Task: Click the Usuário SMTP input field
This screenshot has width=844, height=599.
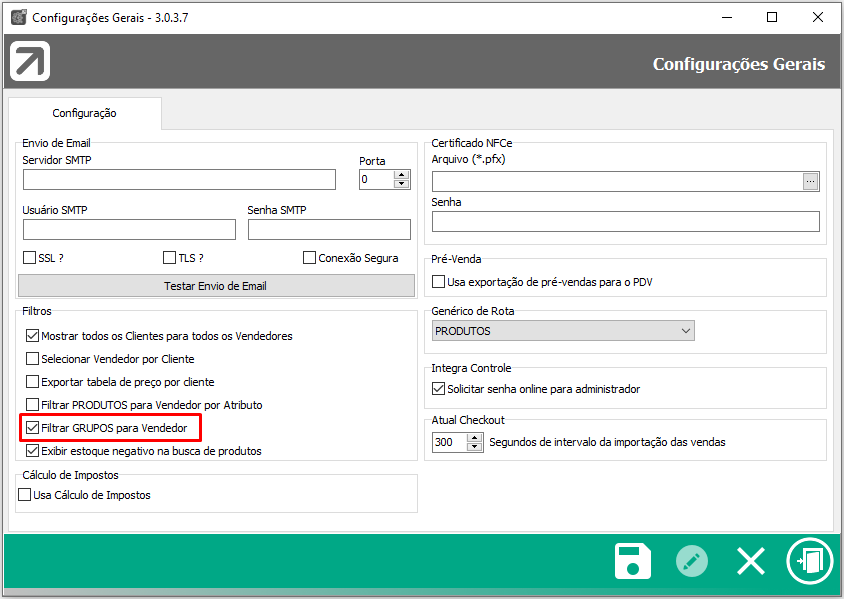Action: click(x=129, y=229)
